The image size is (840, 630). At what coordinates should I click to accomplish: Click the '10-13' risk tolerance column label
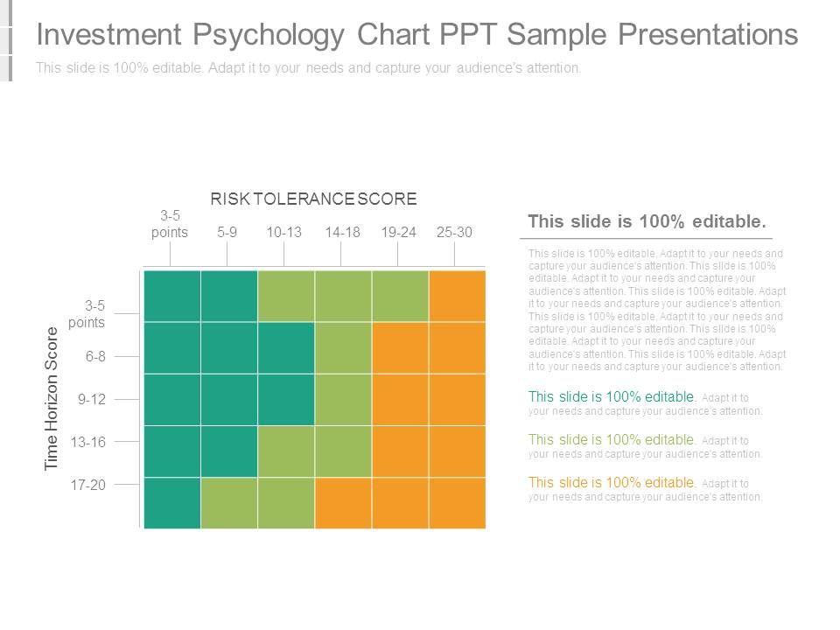(283, 232)
